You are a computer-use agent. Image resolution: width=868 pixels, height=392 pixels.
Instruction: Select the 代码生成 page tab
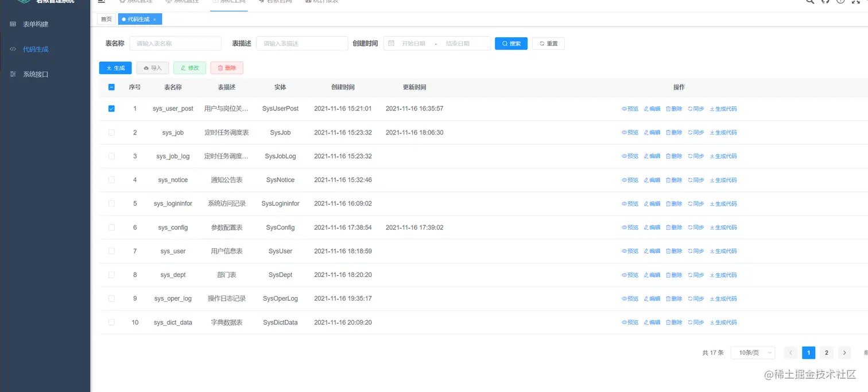(139, 20)
